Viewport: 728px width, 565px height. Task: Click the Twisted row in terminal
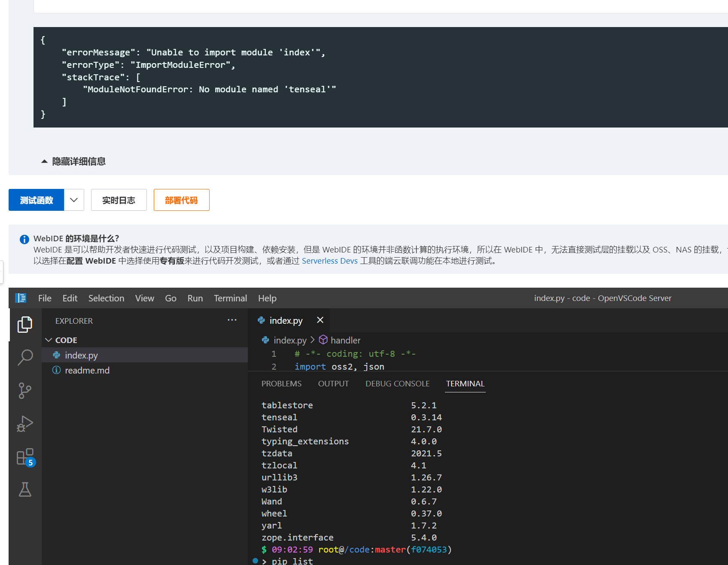(x=351, y=429)
